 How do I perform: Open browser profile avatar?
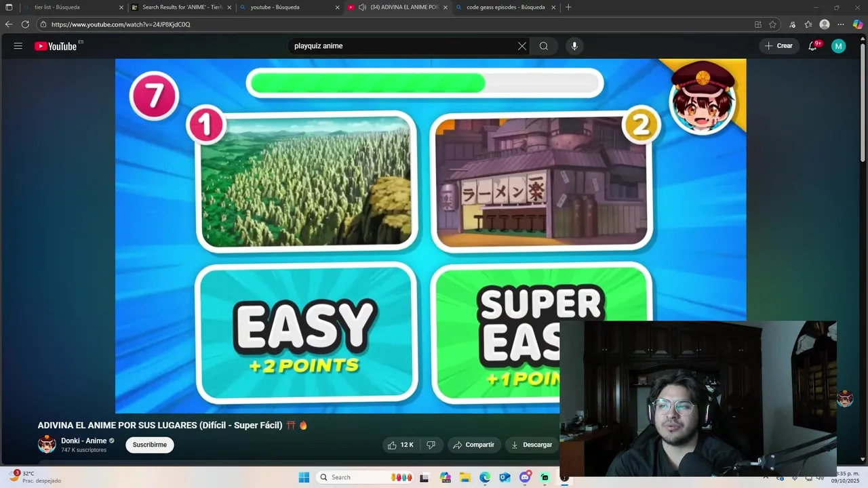pyautogui.click(x=825, y=24)
